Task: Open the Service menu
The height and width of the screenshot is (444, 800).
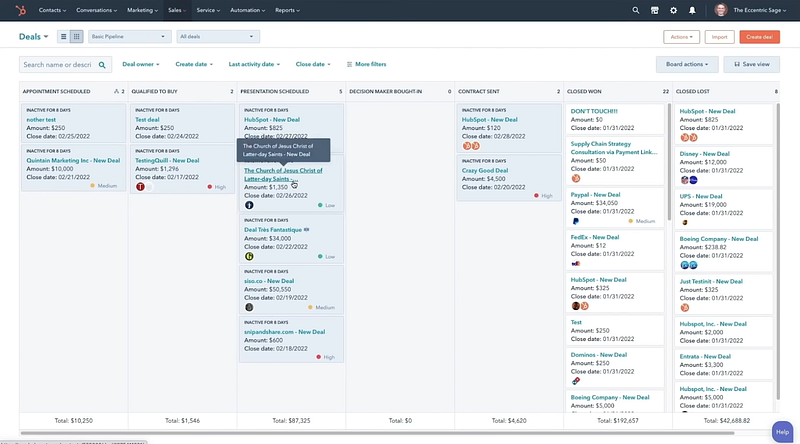Action: 208,10
